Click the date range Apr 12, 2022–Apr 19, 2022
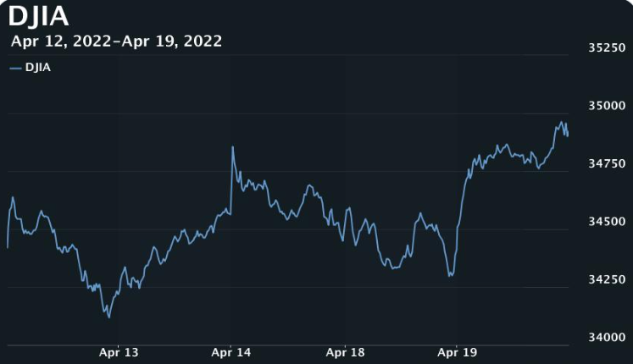633x364 pixels. click(116, 41)
